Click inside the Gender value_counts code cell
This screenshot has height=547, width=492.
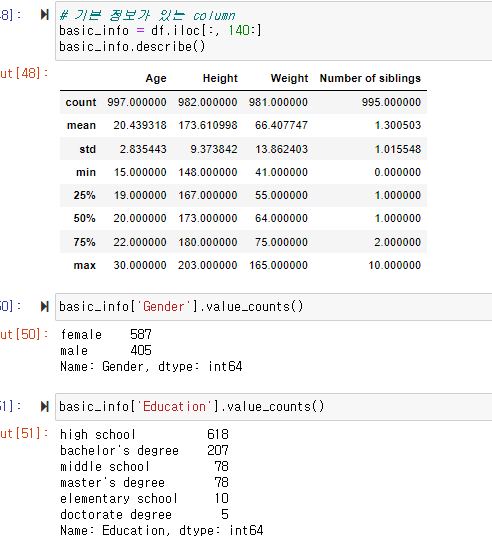point(274,307)
